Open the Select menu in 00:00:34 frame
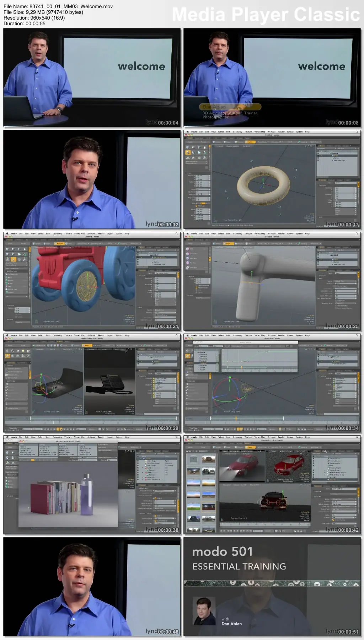Image resolution: width=364 pixels, height=640 pixels. 221,335
